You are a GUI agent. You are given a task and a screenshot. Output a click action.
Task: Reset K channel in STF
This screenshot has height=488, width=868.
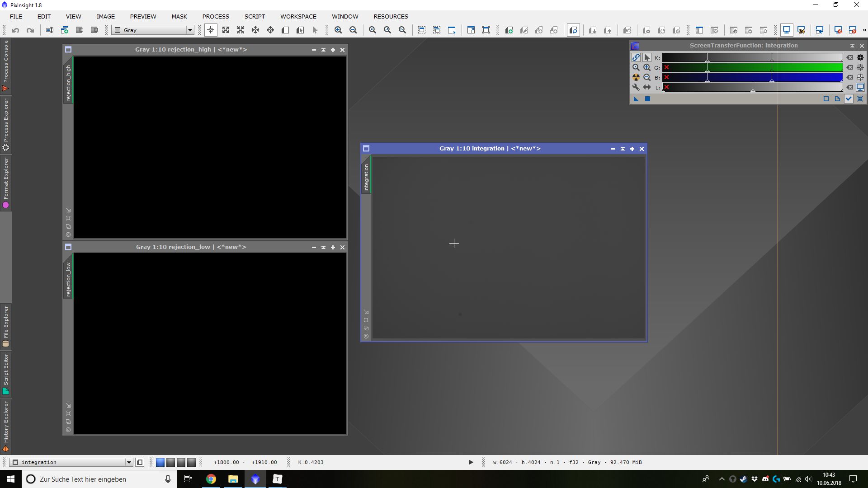point(850,57)
